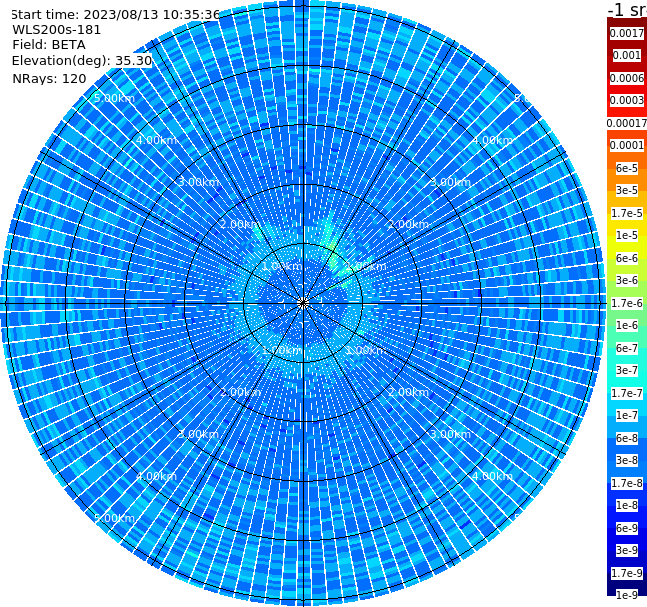Click the 1.00km range label in lower-right quadrant
647x607 pixels.
point(366,350)
